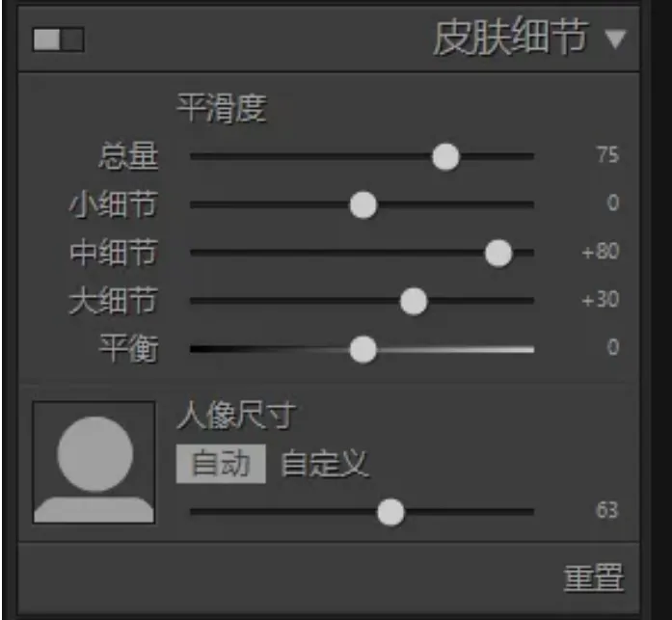
Task: Click the 中细节 value field +80
Action: point(601,251)
